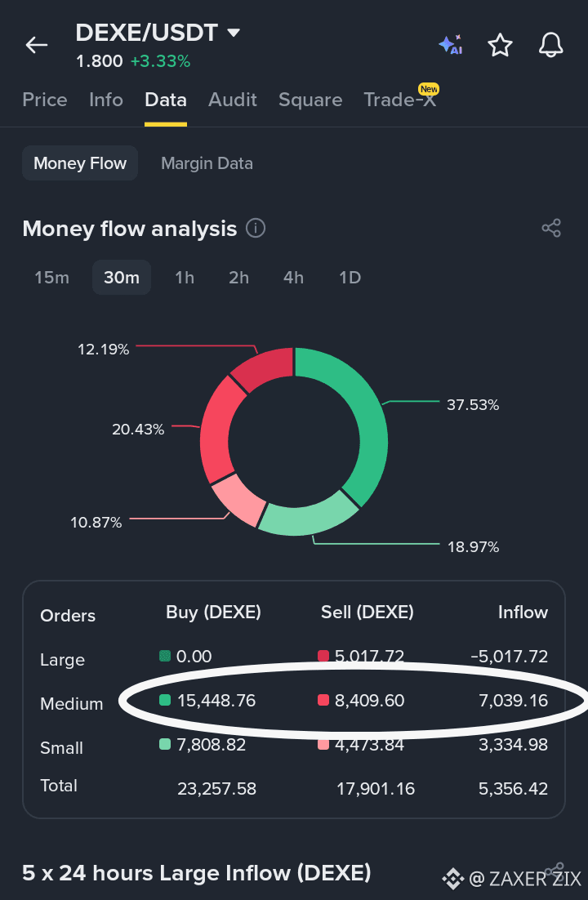The width and height of the screenshot is (588, 900).
Task: Click the Large sell red color swatch
Action: pos(323,656)
